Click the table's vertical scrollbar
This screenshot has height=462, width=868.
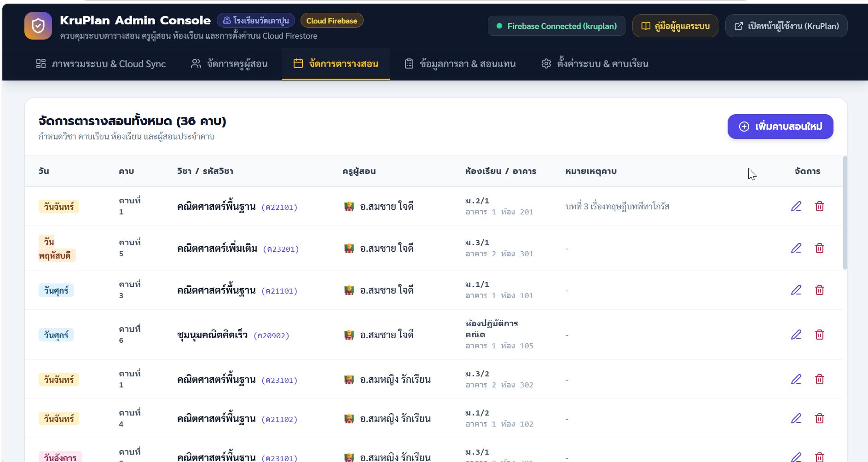pyautogui.click(x=845, y=213)
